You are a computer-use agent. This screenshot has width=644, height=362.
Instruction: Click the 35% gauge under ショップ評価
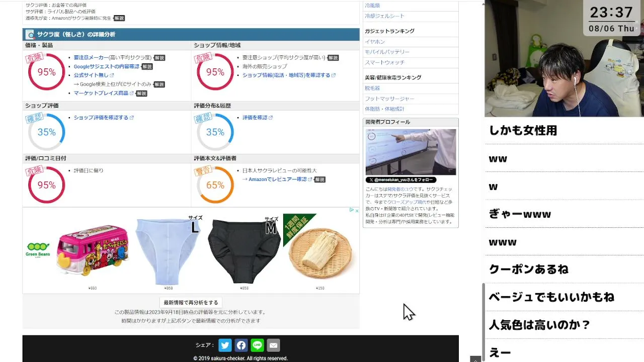[46, 132]
